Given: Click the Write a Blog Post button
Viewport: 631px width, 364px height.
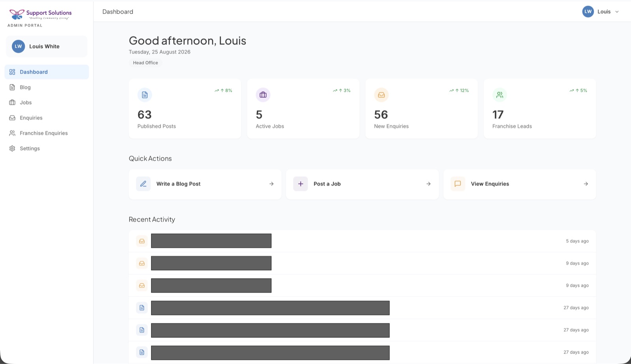Looking at the screenshot, I should tap(205, 184).
